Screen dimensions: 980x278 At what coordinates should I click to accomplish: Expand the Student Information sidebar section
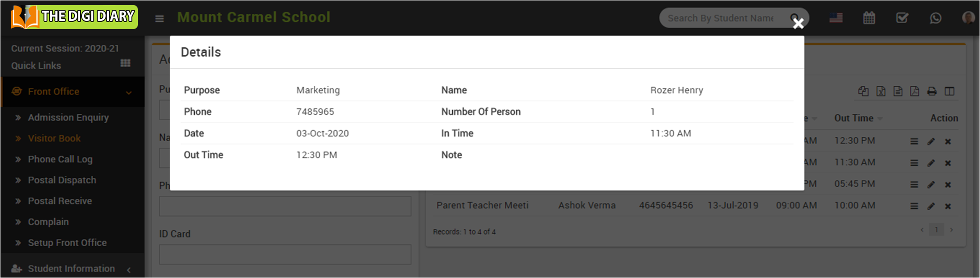click(128, 270)
